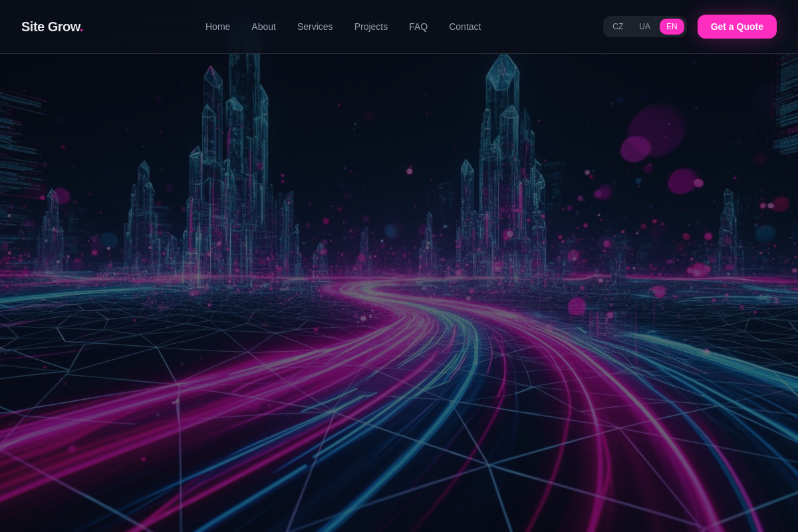Click the Site Grow logo
Screen dimensions: 798x532
[x=52, y=27]
